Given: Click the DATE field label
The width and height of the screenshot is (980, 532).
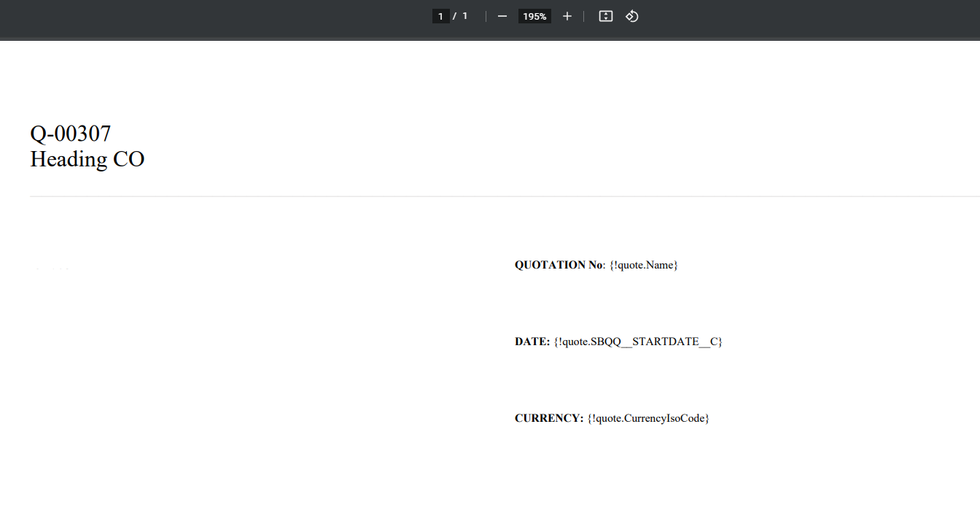Looking at the screenshot, I should pos(532,341).
